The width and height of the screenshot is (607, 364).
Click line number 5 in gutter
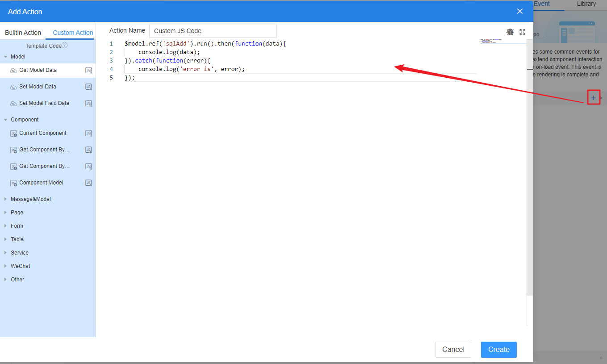(x=111, y=78)
